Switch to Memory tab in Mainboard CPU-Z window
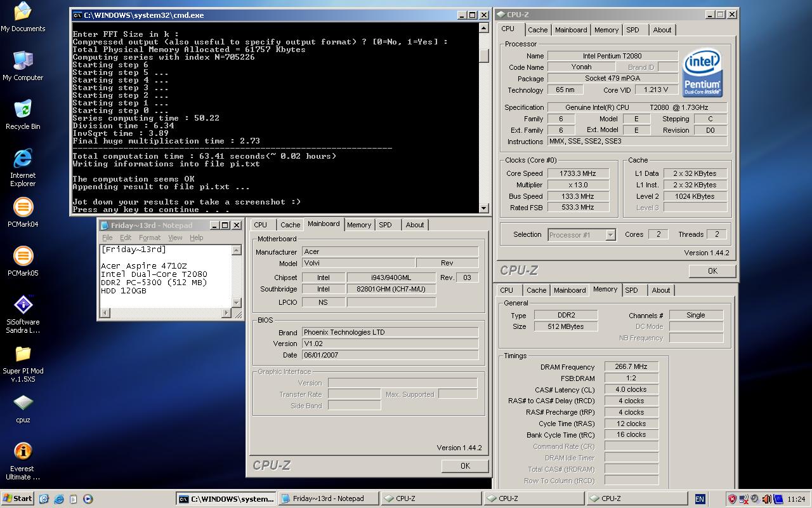812x508 pixels. coord(359,225)
